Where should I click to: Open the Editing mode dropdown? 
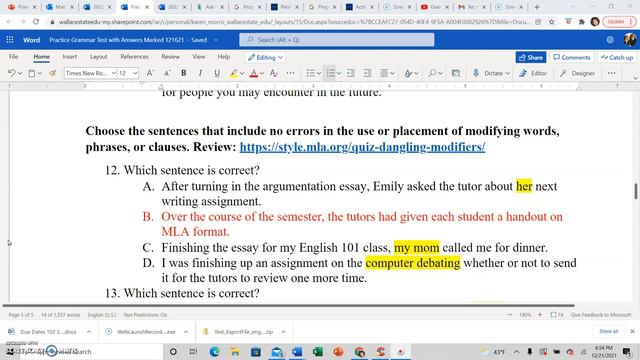[265, 58]
